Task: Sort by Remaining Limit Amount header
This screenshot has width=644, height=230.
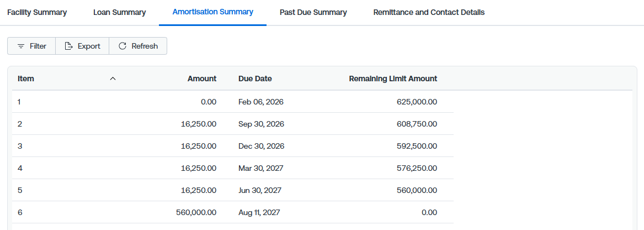Action: coord(393,79)
